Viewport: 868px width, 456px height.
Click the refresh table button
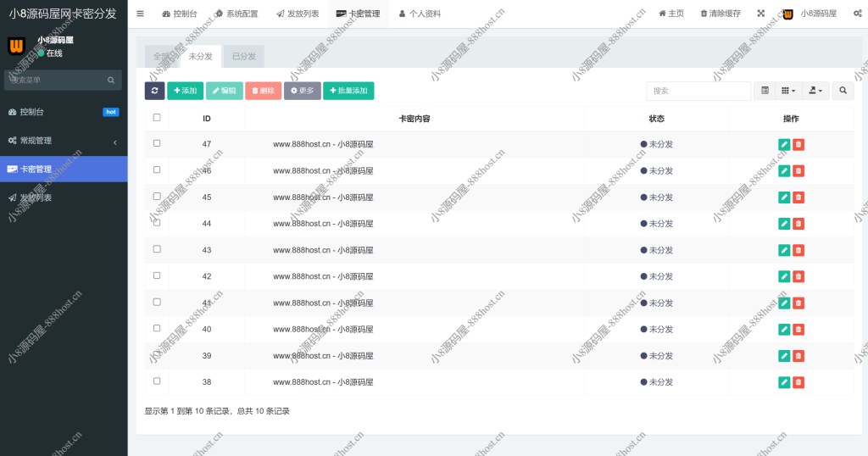click(x=154, y=91)
